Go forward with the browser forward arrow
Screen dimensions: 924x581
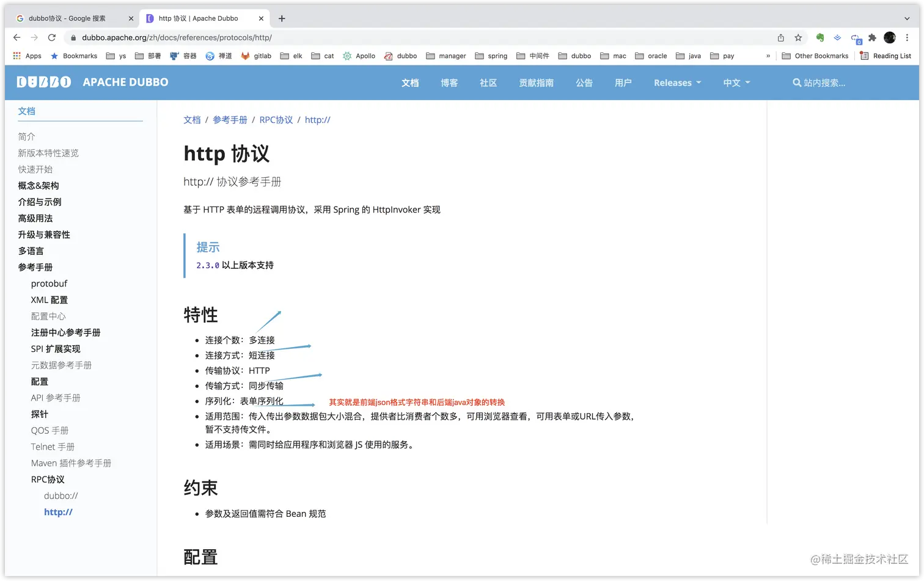click(x=34, y=37)
